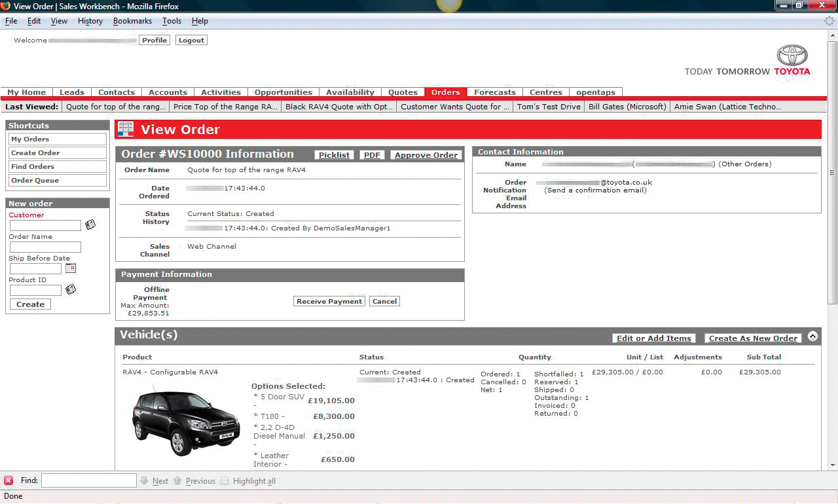838x504 pixels.
Task: Click the Find input field
Action: tap(88, 480)
